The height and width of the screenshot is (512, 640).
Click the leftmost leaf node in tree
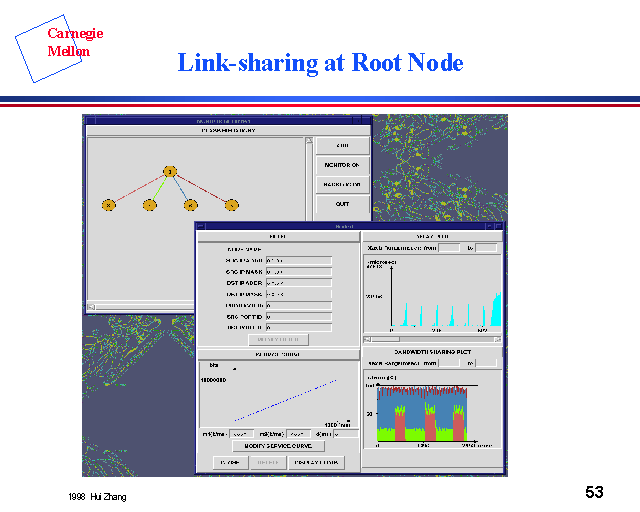click(109, 205)
